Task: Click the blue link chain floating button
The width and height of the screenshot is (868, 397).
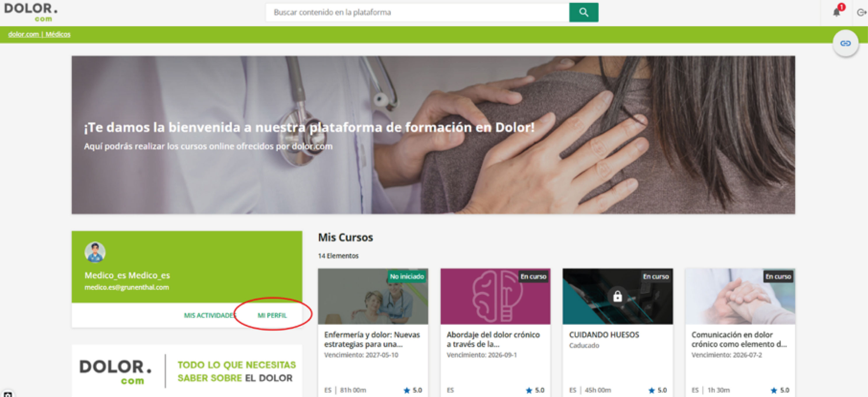Action: [845, 43]
